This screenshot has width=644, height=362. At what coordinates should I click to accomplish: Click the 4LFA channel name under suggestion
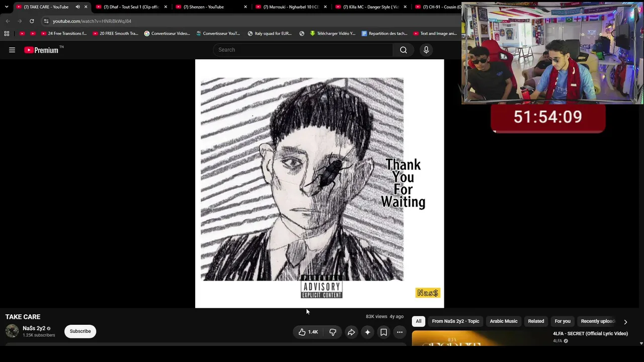(x=557, y=341)
